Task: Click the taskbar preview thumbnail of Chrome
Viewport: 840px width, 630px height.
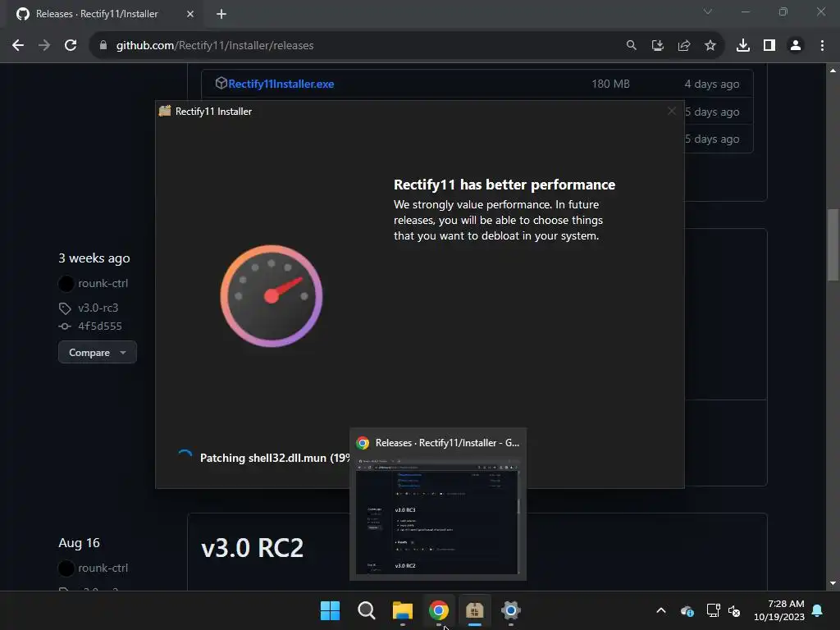Action: coord(437,516)
